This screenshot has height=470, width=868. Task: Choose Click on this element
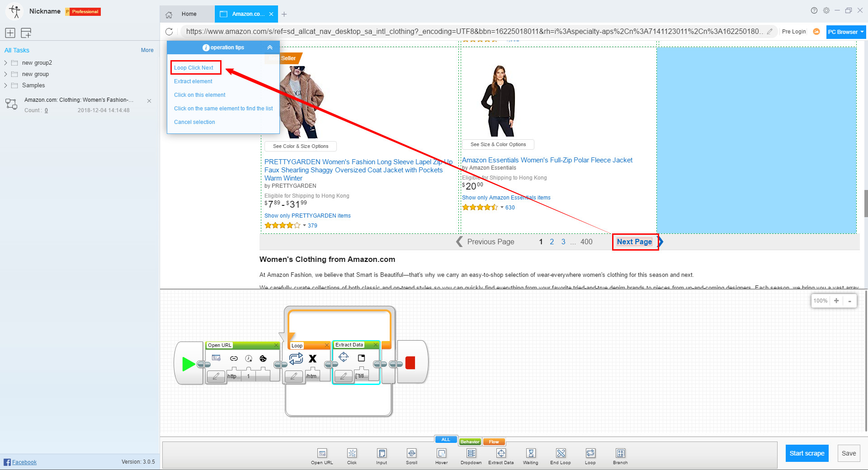tap(199, 95)
